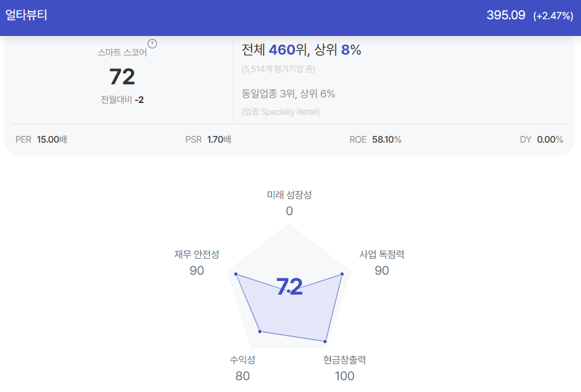The width and height of the screenshot is (581, 392).
Task: Click the 수익성 data point on radar
Action: point(260,331)
